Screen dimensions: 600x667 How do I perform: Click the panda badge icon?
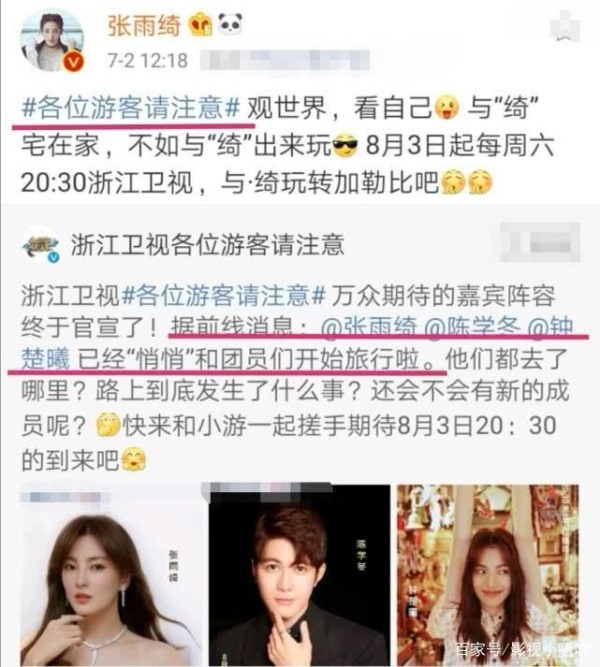(231, 24)
